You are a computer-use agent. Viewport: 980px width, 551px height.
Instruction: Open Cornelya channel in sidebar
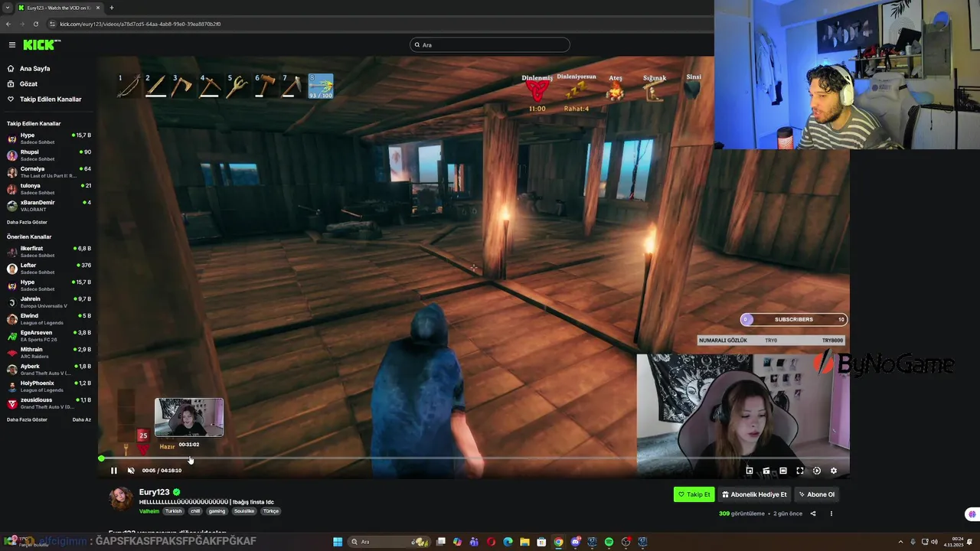pyautogui.click(x=49, y=172)
